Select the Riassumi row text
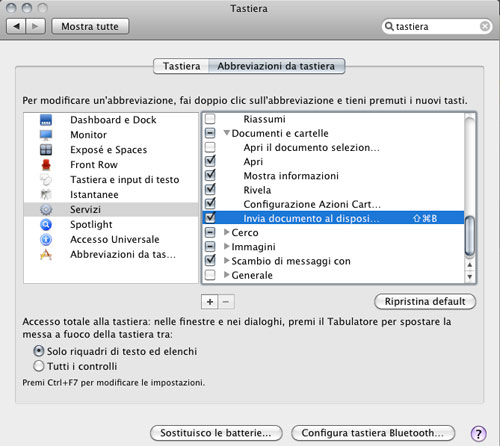This screenshot has height=446, width=500. click(264, 119)
